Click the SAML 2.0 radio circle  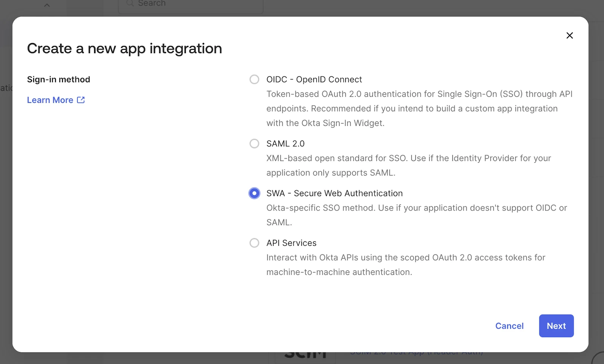[x=254, y=143]
